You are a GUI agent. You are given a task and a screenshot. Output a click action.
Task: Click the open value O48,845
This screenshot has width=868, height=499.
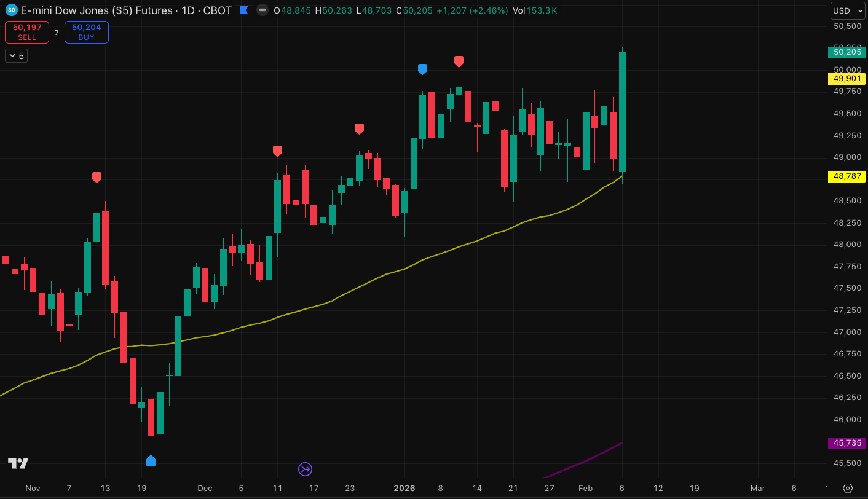pyautogui.click(x=293, y=10)
